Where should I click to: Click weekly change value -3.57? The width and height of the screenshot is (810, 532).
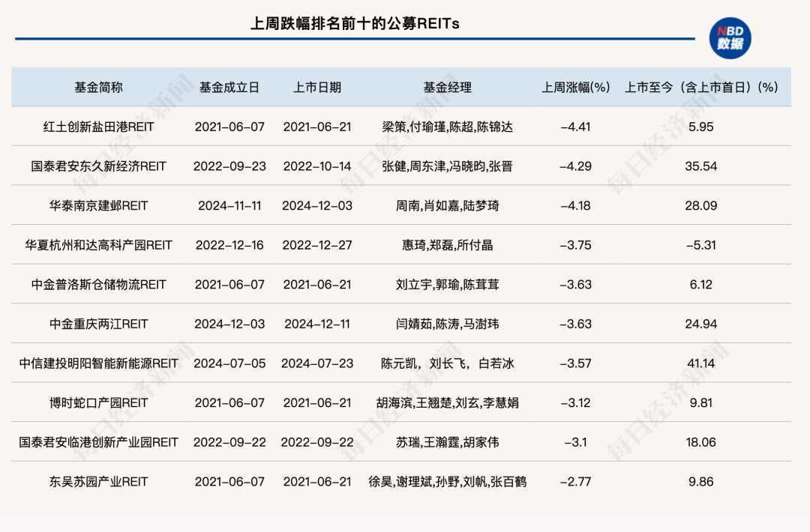[x=575, y=363]
